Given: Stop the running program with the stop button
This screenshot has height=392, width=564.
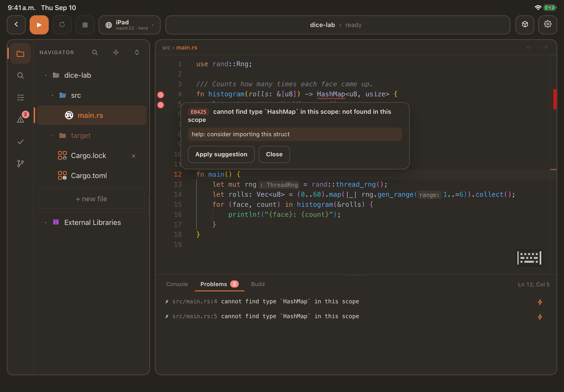Looking at the screenshot, I should click(x=85, y=25).
